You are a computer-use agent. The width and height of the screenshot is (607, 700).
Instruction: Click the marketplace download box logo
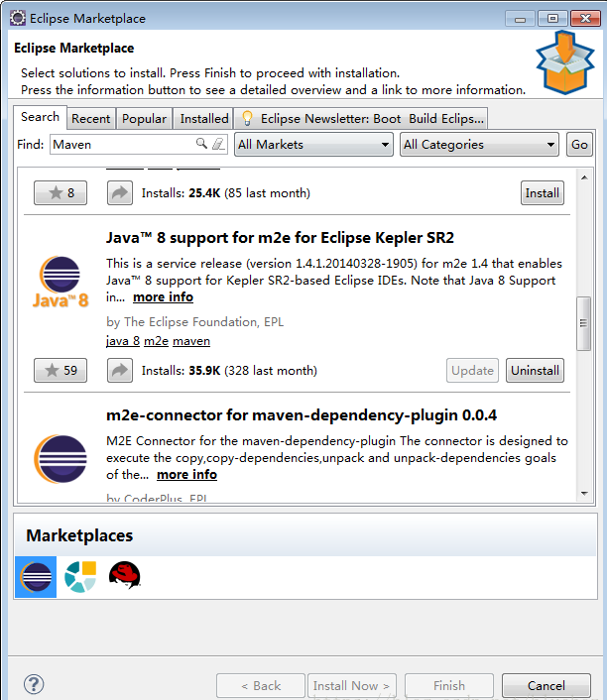[x=565, y=62]
